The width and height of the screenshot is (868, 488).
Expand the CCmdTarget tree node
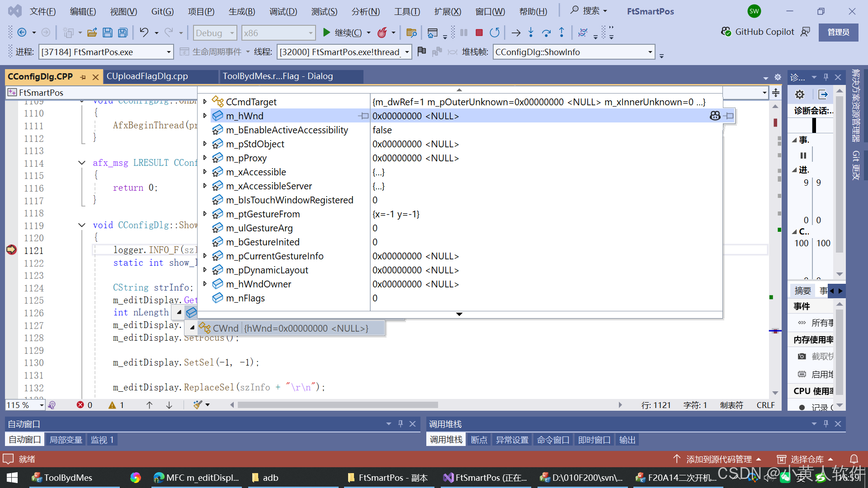point(205,102)
